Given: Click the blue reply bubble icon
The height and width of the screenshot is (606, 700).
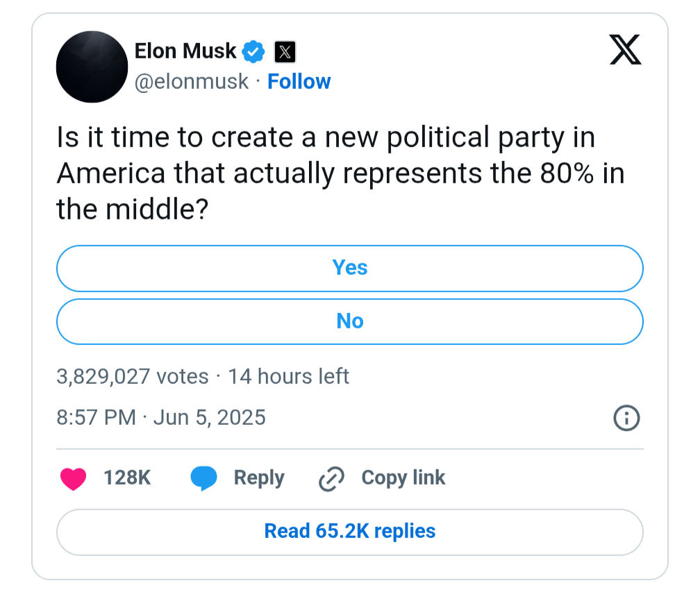Looking at the screenshot, I should [x=204, y=478].
